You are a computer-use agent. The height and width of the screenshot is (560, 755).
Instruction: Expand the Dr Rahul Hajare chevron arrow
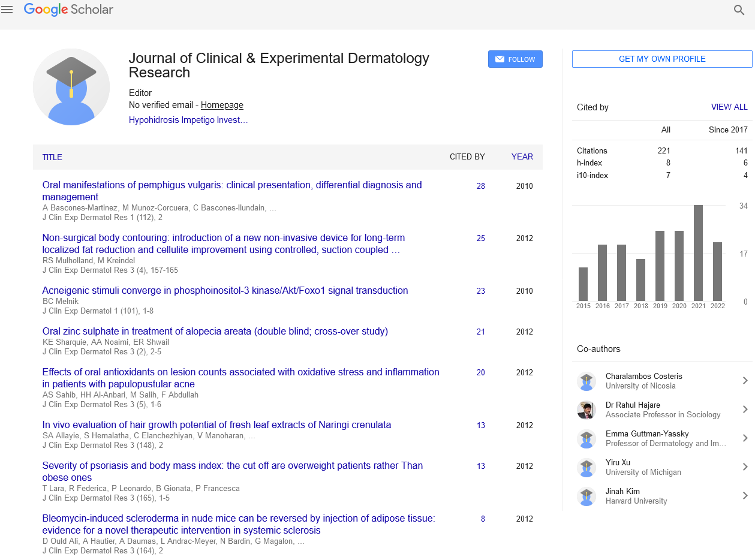pos(745,410)
